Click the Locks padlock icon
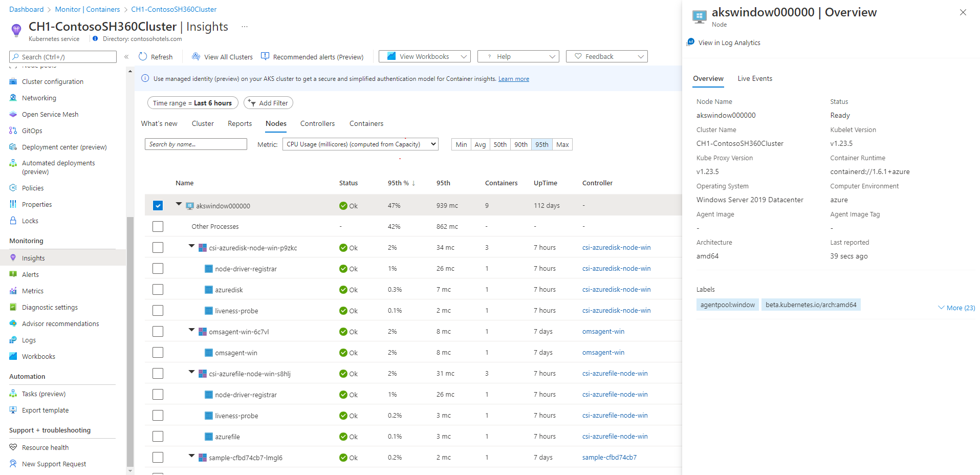This screenshot has height=475, width=980. (x=13, y=221)
